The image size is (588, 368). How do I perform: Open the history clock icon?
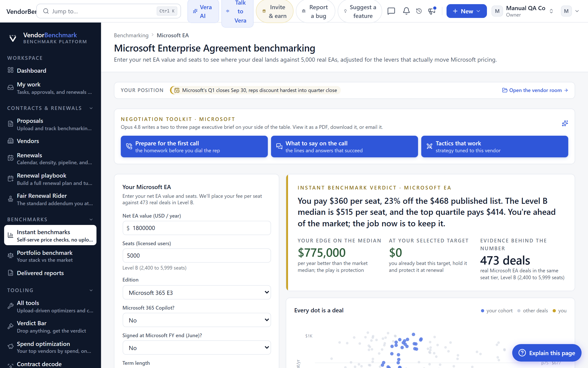(419, 11)
